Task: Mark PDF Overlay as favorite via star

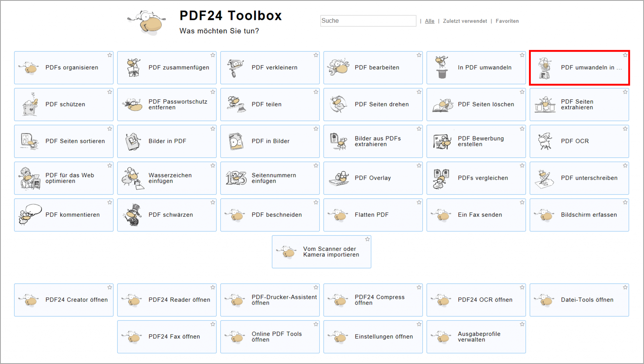Action: (x=419, y=166)
